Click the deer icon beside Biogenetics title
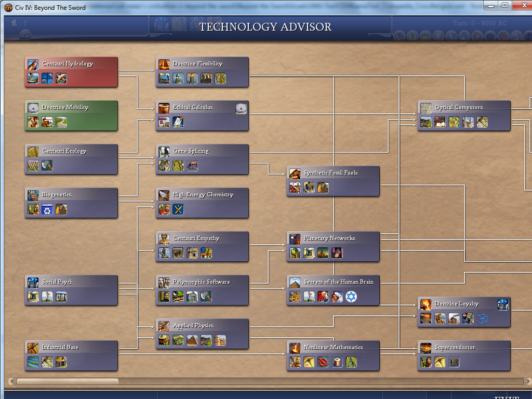Screen dimensions: 532x399 pyautogui.click(x=33, y=195)
